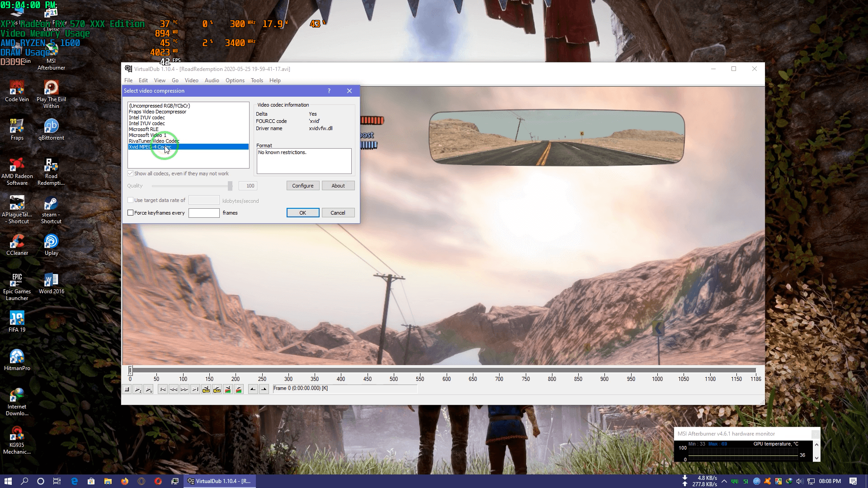This screenshot has width=868, height=488.
Task: Toggle Show all codecs checkbox
Action: point(131,174)
